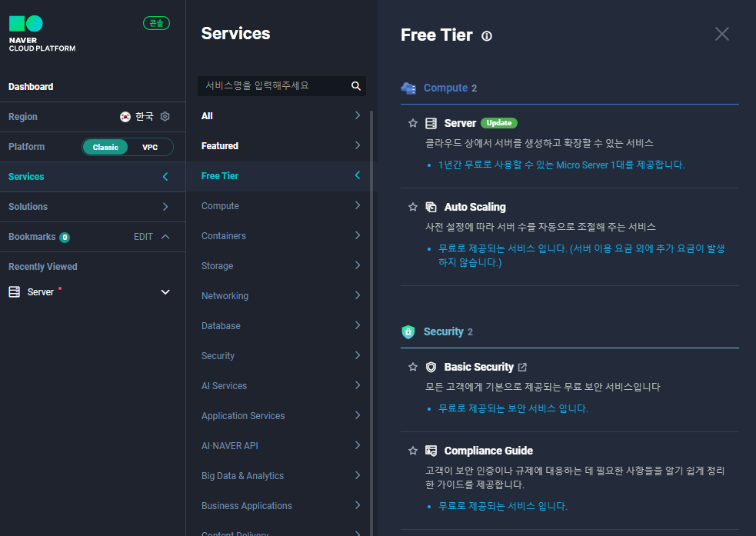756x536 pixels.
Task: Click the Auto Scaling service title
Action: (475, 208)
